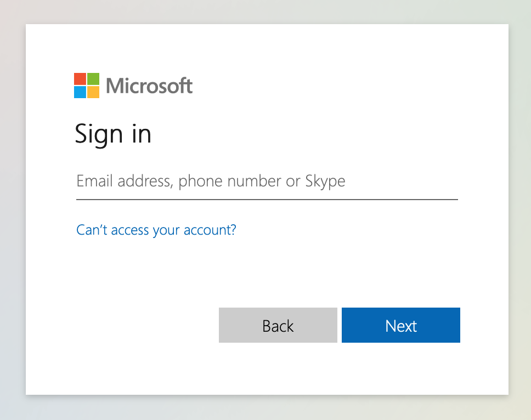The image size is (531, 420).
Task: Go back using the Back button
Action: point(278,325)
